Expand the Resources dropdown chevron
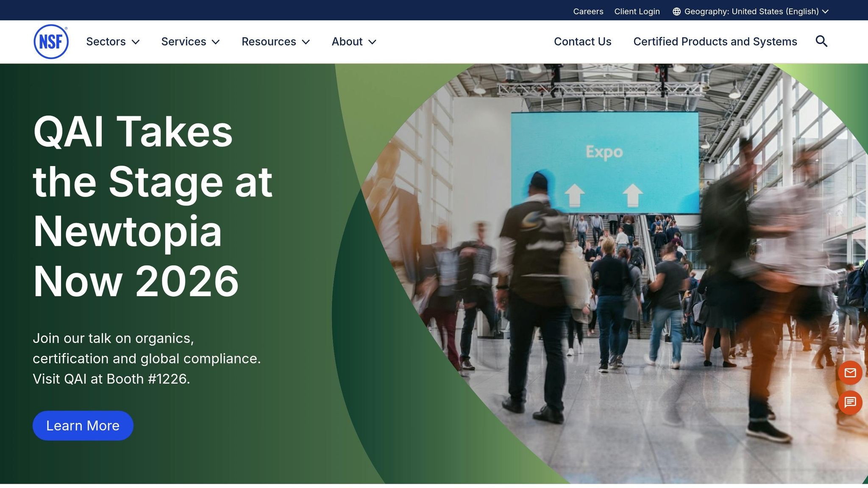This screenshot has width=868, height=488. click(x=306, y=42)
